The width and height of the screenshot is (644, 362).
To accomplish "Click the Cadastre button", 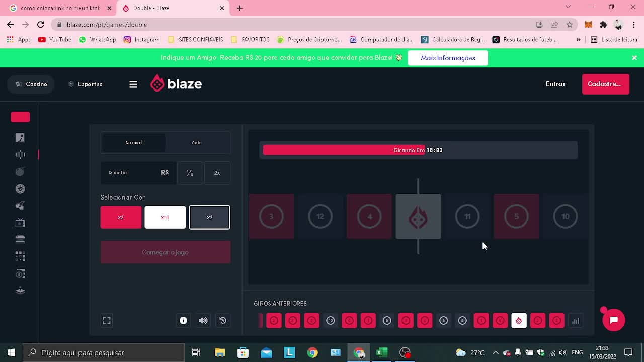I will (x=605, y=84).
